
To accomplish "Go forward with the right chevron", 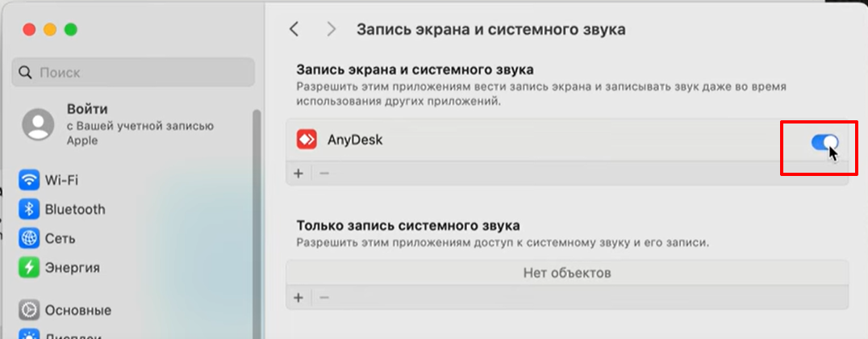I will click(x=332, y=29).
